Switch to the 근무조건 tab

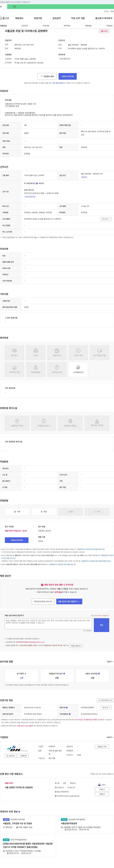(x=25, y=26)
